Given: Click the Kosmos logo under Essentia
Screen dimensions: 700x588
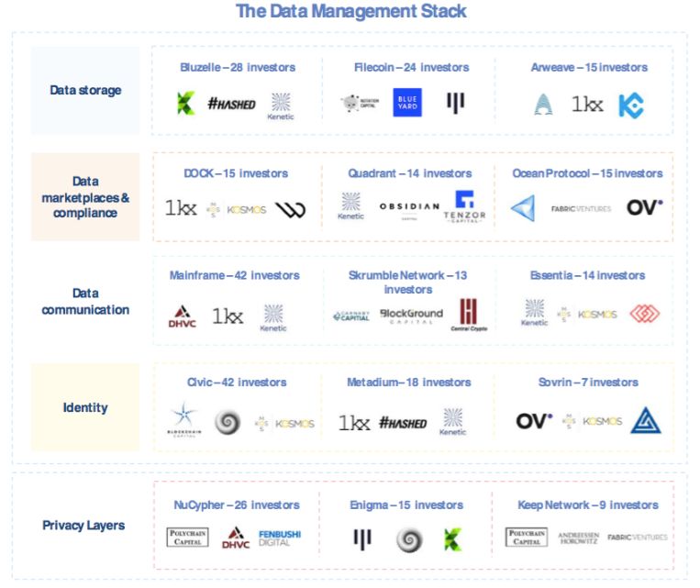Looking at the screenshot, I should (x=587, y=315).
